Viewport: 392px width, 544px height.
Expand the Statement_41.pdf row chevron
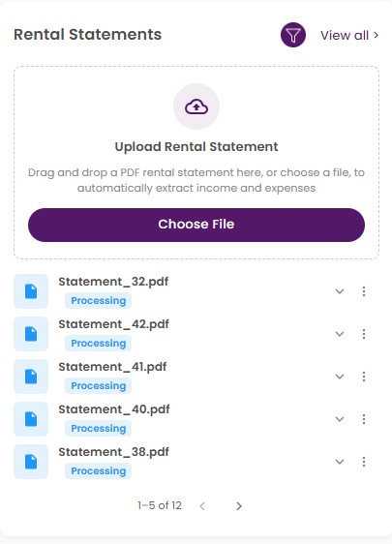pyautogui.click(x=340, y=377)
